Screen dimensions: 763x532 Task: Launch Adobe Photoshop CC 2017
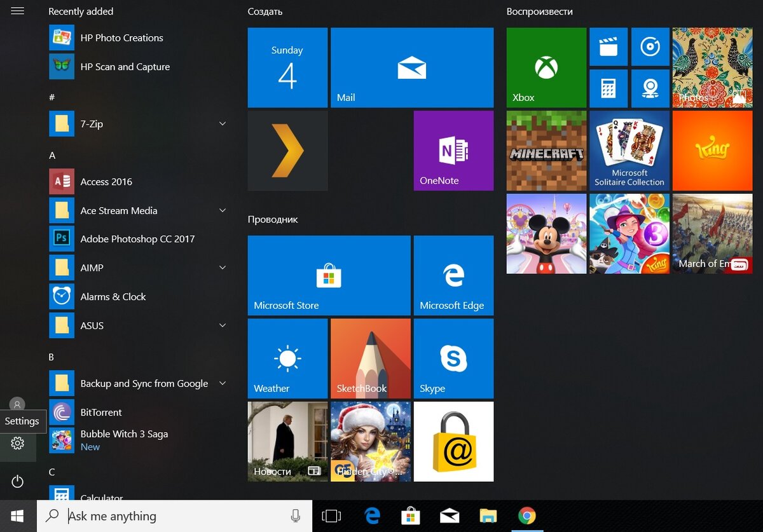click(x=139, y=239)
